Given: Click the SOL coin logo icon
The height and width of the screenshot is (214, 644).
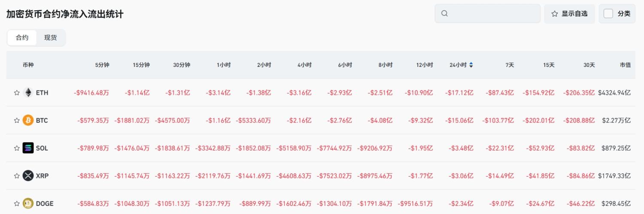Looking at the screenshot, I should coord(28,148).
